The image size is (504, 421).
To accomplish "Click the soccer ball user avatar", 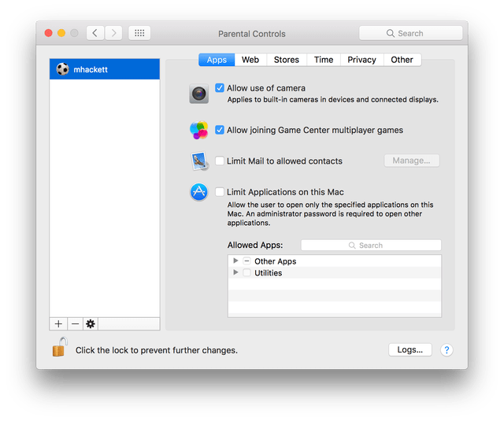I will tap(62, 69).
